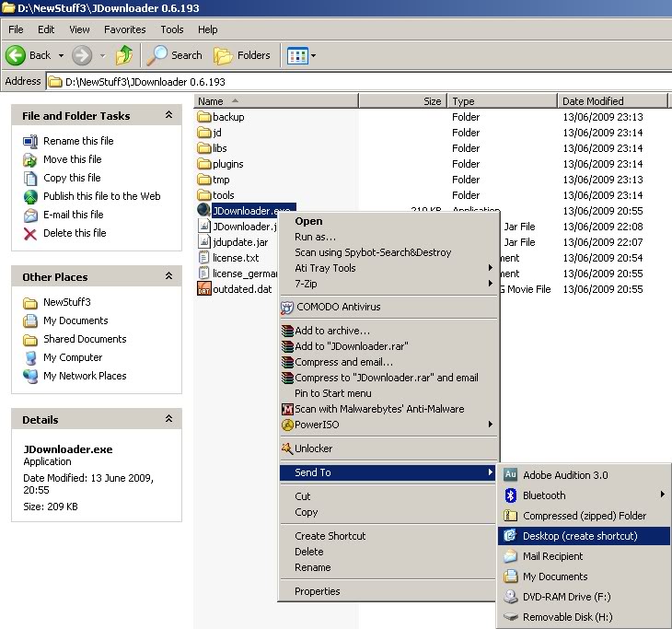The height and width of the screenshot is (629, 672).
Task: Click Rename this file link
Action: (78, 141)
